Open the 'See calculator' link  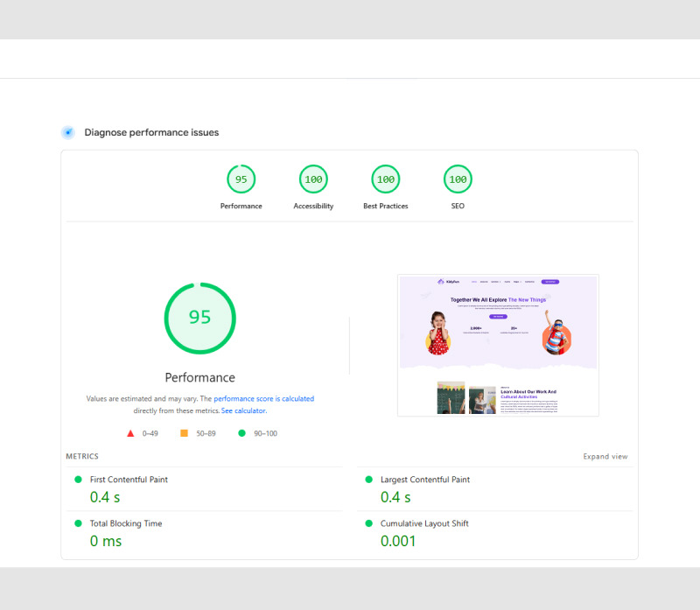point(243,410)
